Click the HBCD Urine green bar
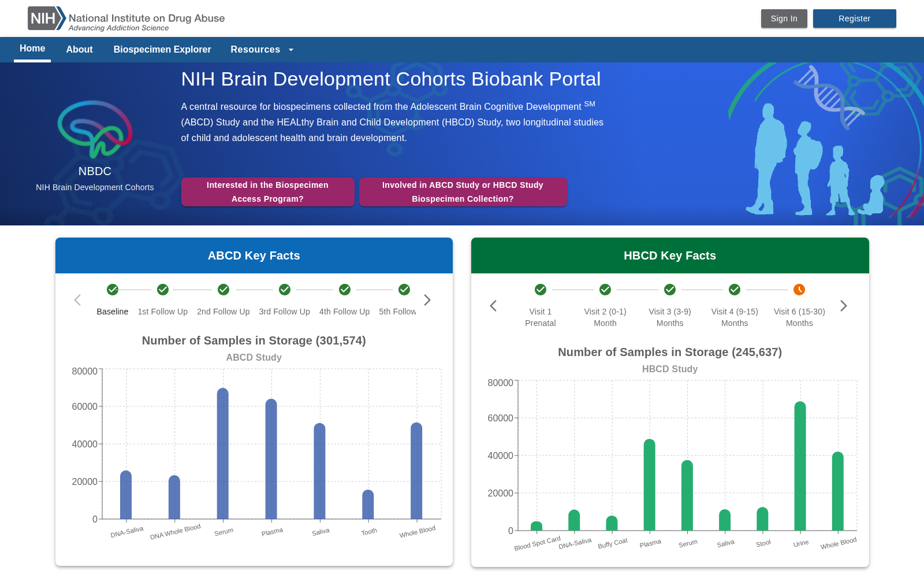 point(800,466)
